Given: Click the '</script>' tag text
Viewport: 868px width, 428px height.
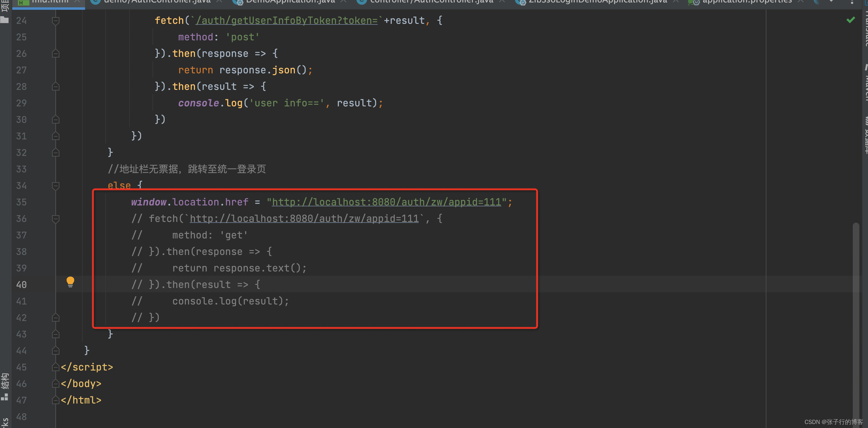Looking at the screenshot, I should point(87,367).
